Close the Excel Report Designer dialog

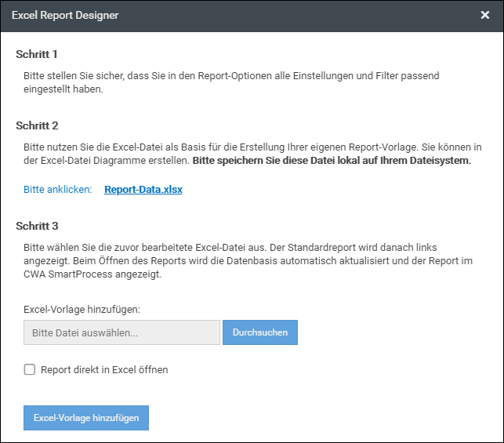485,15
